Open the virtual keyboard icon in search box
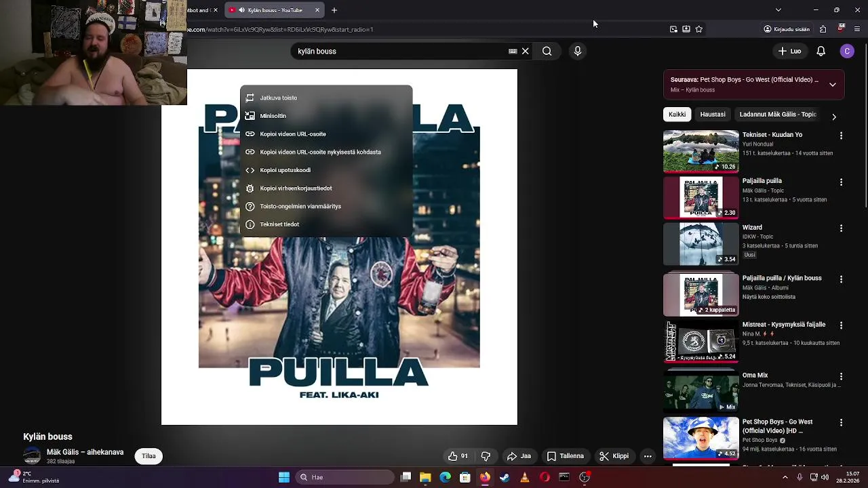 tap(513, 51)
